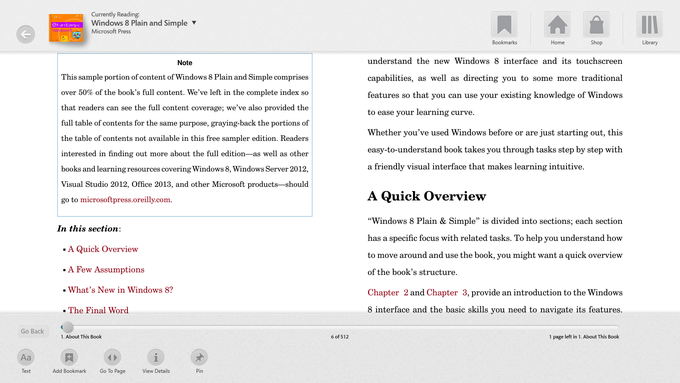
Task: Click the 'Microsoft Press' publisher text
Action: click(x=111, y=31)
